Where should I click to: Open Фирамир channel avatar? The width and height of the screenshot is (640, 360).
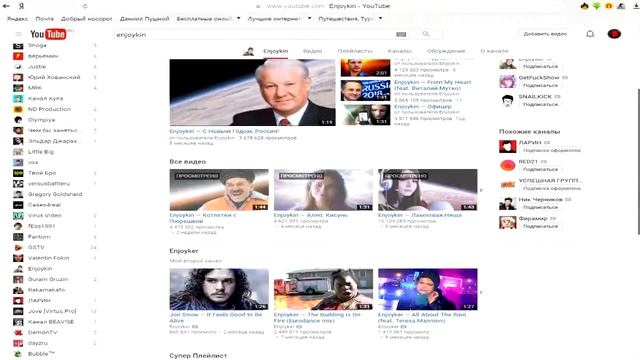pos(507,222)
